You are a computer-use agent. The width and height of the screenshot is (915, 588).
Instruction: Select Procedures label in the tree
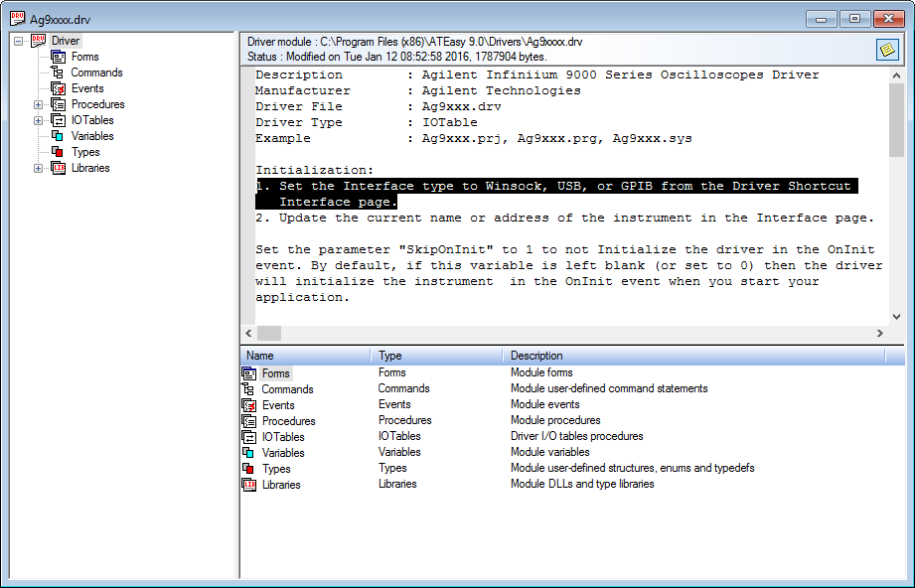98,104
